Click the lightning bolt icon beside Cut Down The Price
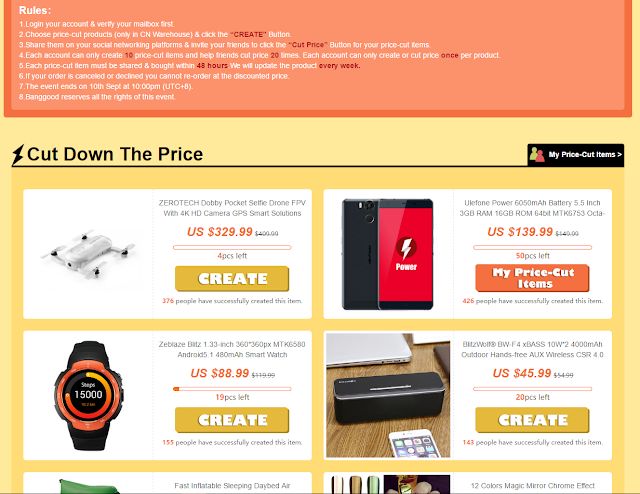This screenshot has height=494, width=640. coord(18,155)
